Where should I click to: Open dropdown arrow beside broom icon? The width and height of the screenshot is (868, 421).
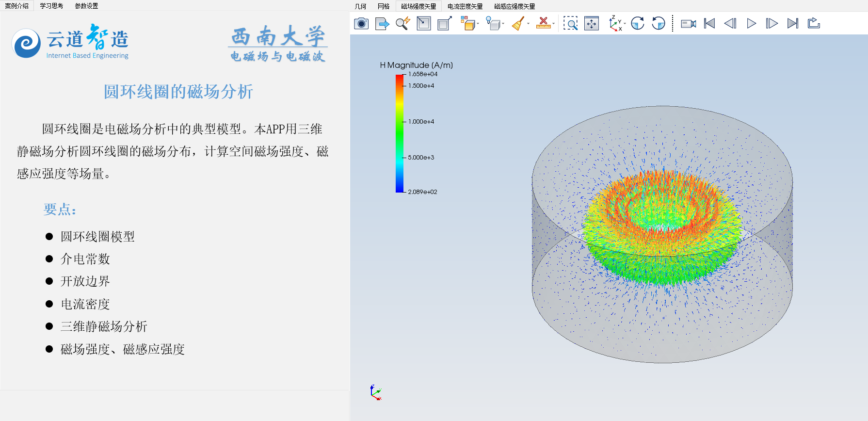529,24
